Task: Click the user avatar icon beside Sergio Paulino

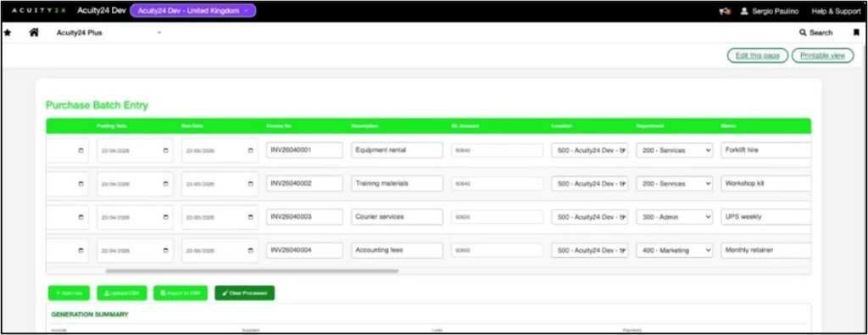Action: pyautogui.click(x=744, y=11)
